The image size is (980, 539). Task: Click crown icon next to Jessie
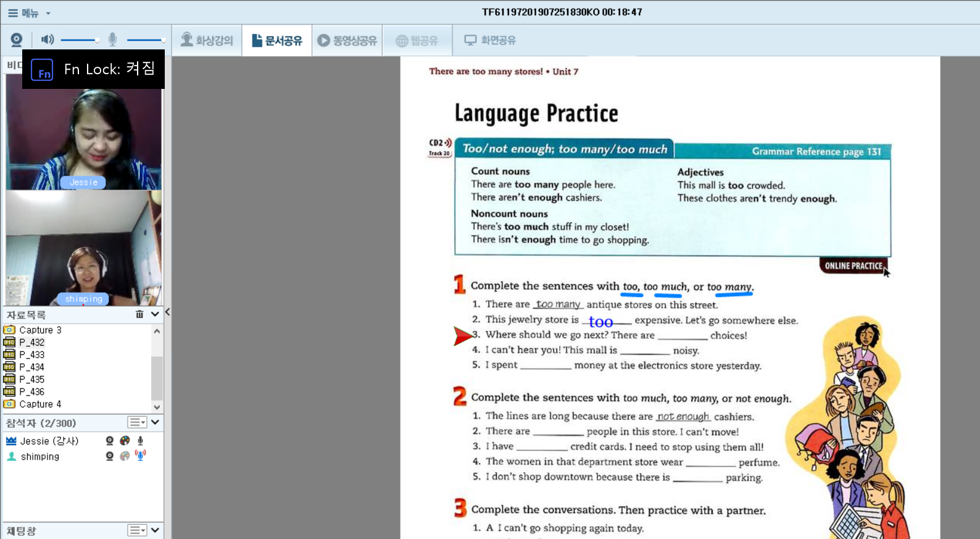click(x=11, y=441)
